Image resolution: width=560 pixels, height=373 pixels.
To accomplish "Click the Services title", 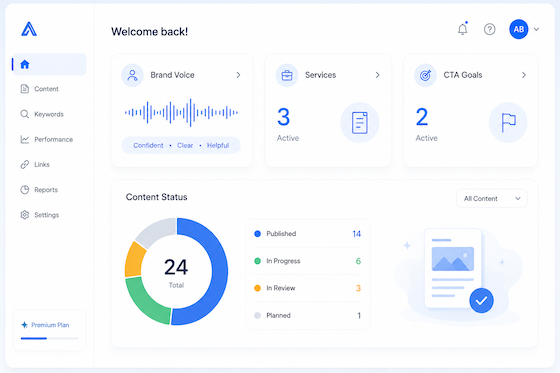I will point(320,75).
